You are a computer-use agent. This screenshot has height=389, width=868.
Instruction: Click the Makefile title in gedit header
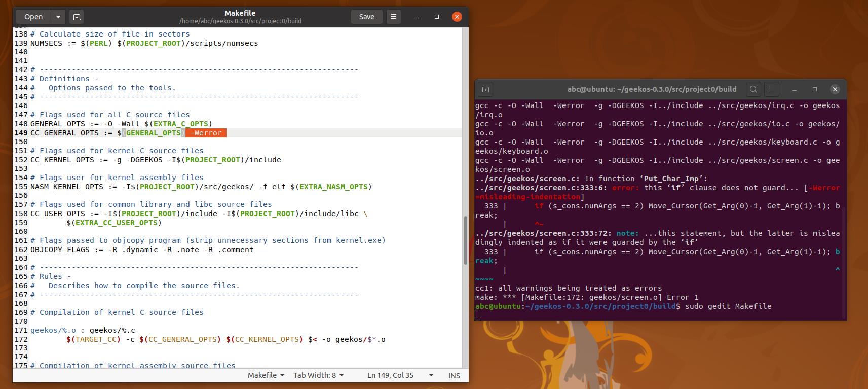pyautogui.click(x=240, y=13)
